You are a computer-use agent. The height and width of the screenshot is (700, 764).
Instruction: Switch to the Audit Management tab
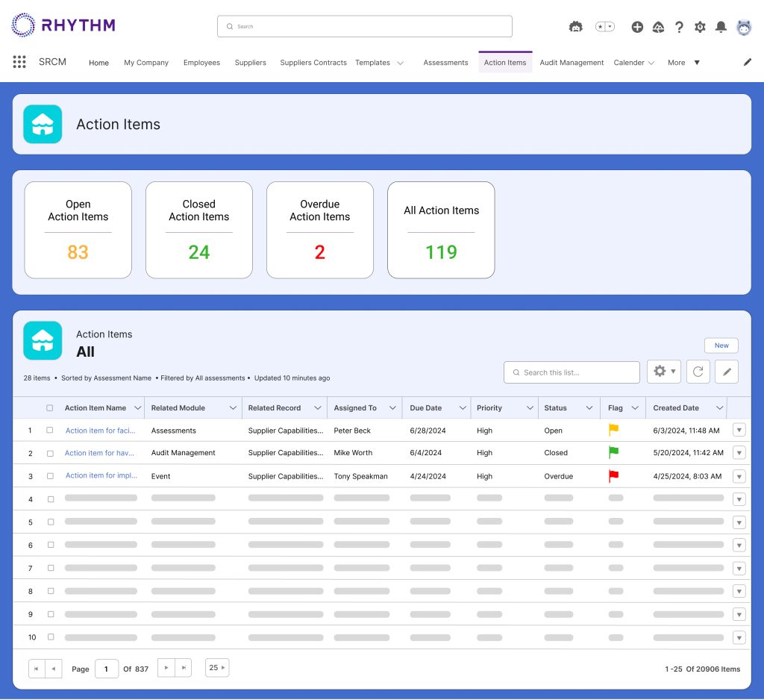(572, 63)
